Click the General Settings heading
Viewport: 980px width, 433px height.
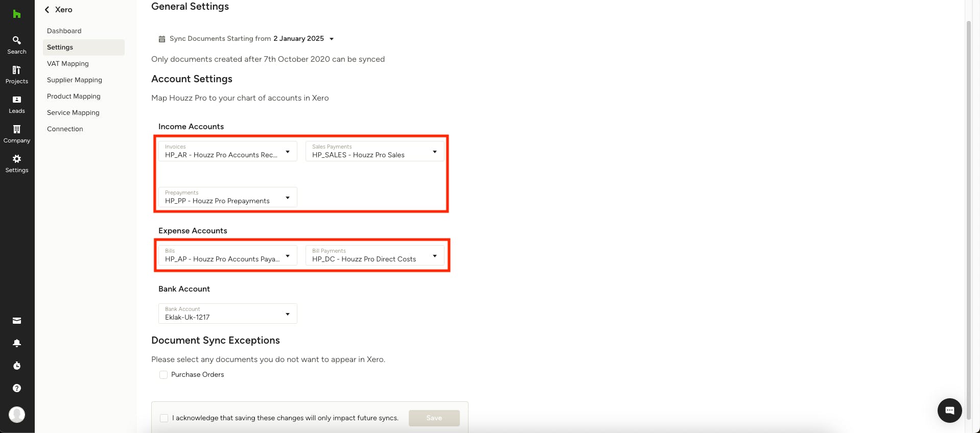[190, 7]
